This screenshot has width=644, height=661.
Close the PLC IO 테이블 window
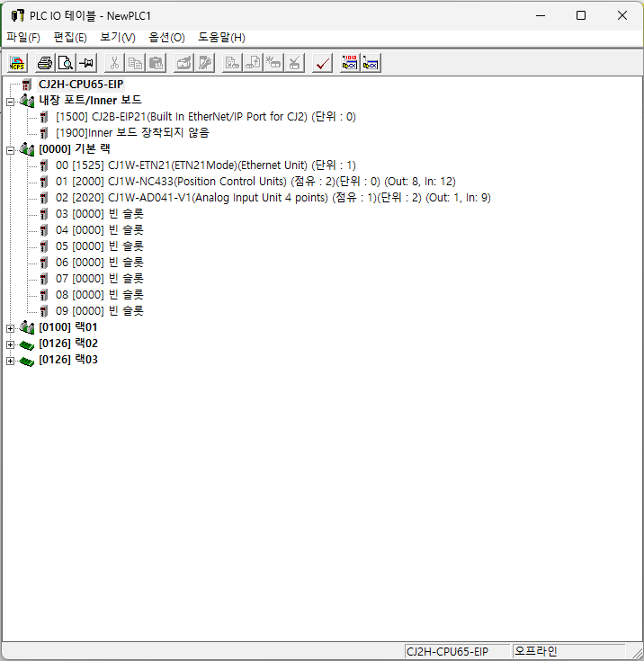point(622,15)
